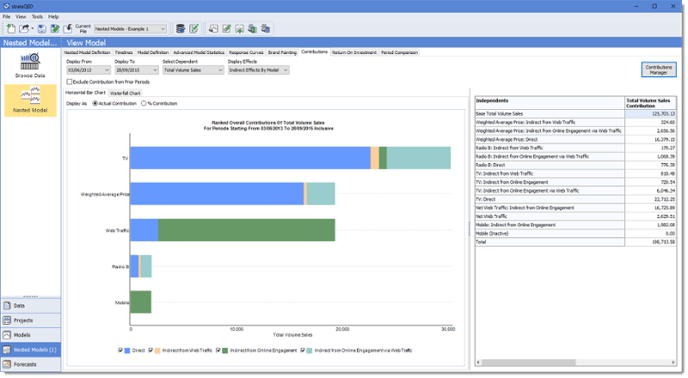Switch to the Return On Investment tab
This screenshot has width=688, height=378.
354,53
